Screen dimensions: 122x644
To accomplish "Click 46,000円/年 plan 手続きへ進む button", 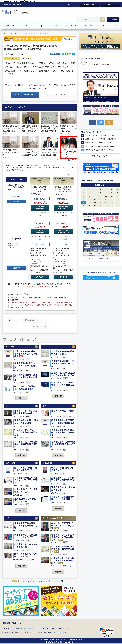I will point(40,208).
